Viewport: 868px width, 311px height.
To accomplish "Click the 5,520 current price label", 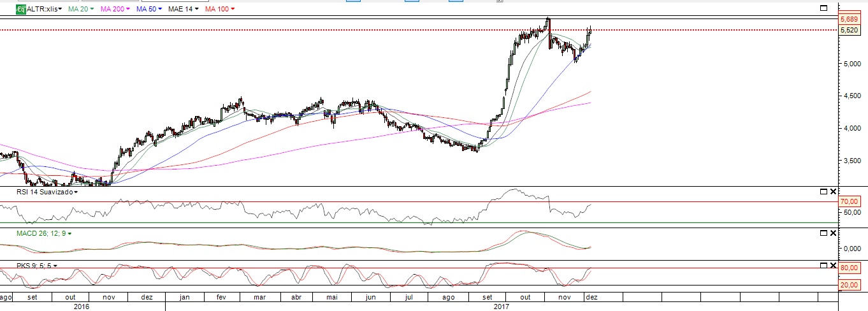I will (849, 30).
